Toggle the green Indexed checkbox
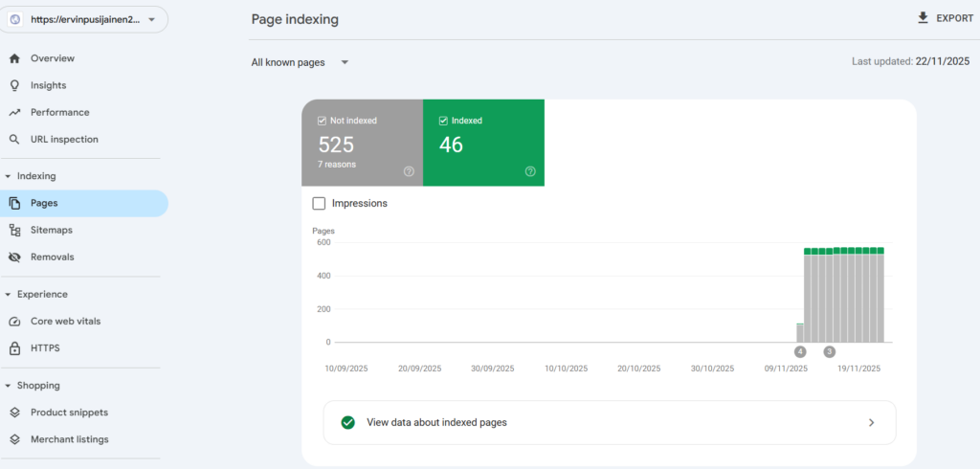Image resolution: width=980 pixels, height=469 pixels. pyautogui.click(x=443, y=121)
